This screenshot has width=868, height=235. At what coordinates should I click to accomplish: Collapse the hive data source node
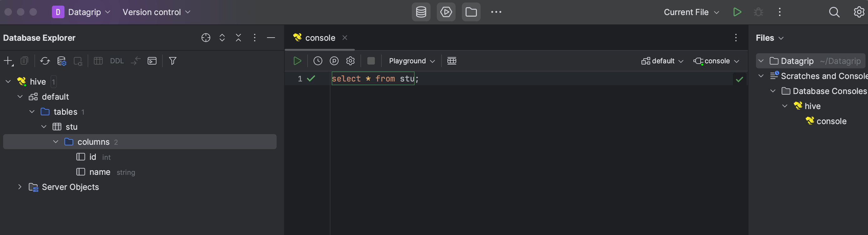8,81
